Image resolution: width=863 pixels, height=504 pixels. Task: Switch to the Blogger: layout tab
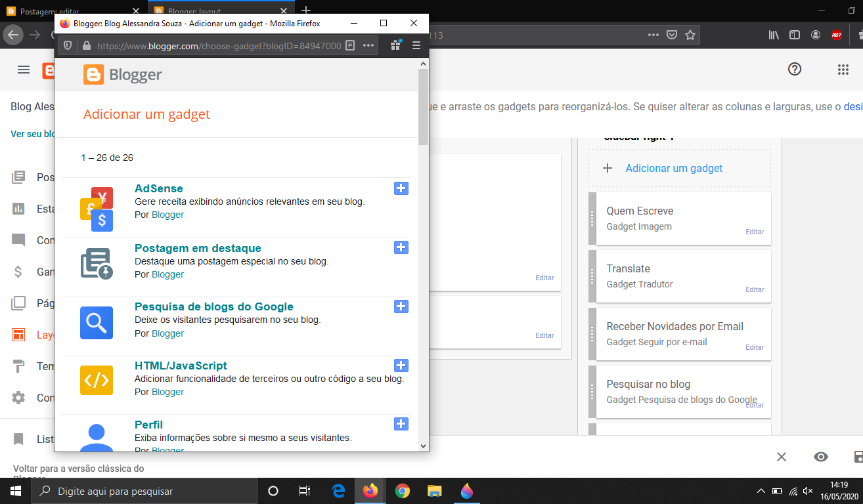(x=221, y=12)
